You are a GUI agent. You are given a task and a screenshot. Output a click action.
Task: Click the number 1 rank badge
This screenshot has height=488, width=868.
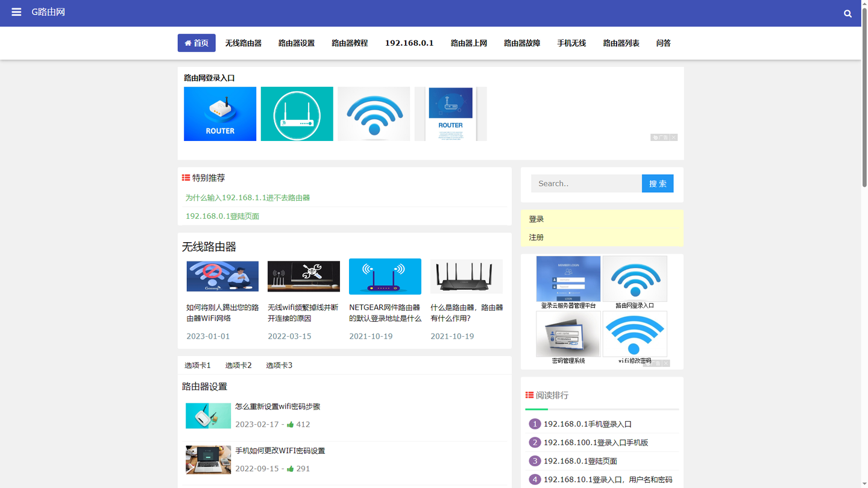535,424
